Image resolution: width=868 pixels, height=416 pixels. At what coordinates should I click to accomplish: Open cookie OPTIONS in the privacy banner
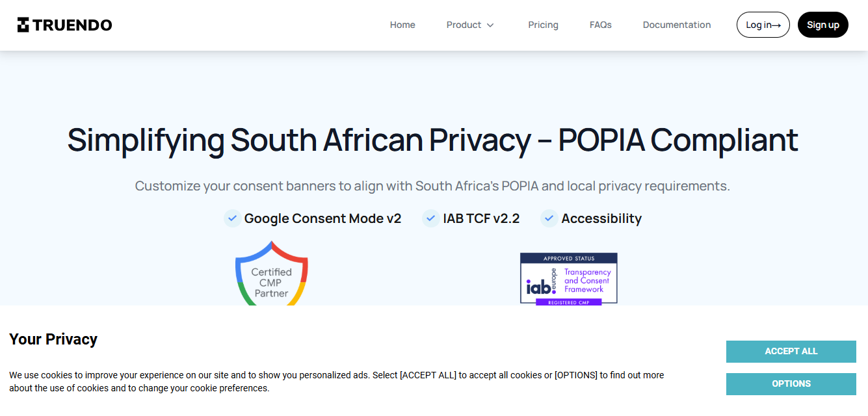point(791,383)
